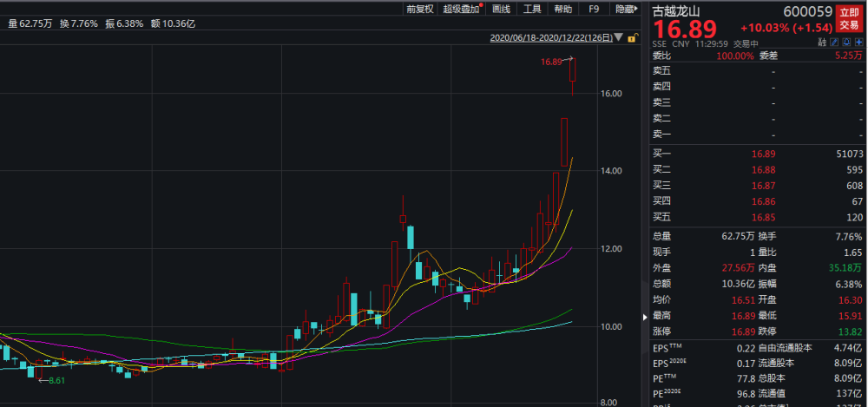The width and height of the screenshot is (868, 407).
Task: Toggle the orange lock icon
Action: pos(633,38)
